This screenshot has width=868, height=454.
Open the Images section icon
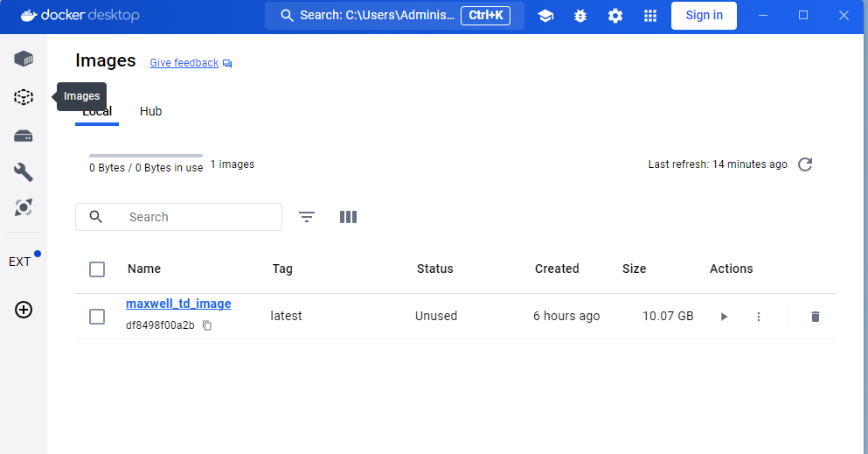pos(24,97)
